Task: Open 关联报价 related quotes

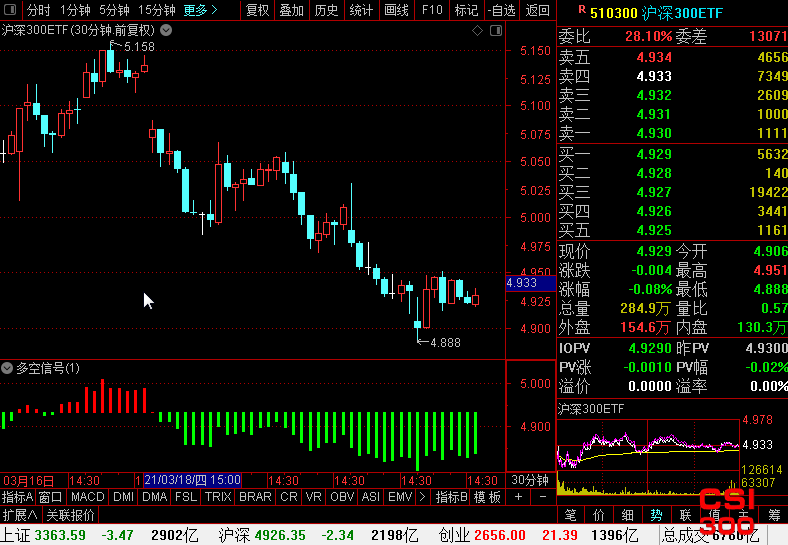Action: pos(70,515)
